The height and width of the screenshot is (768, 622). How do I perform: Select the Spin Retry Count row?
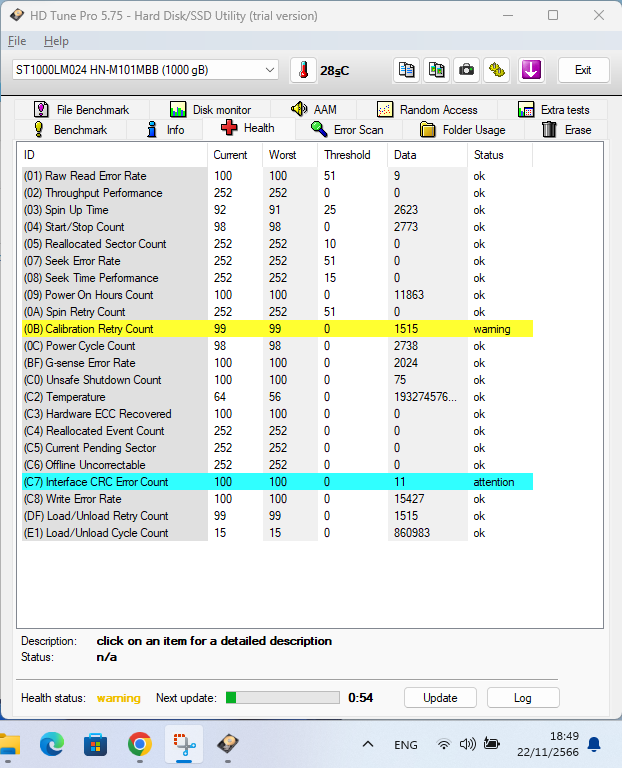277,312
